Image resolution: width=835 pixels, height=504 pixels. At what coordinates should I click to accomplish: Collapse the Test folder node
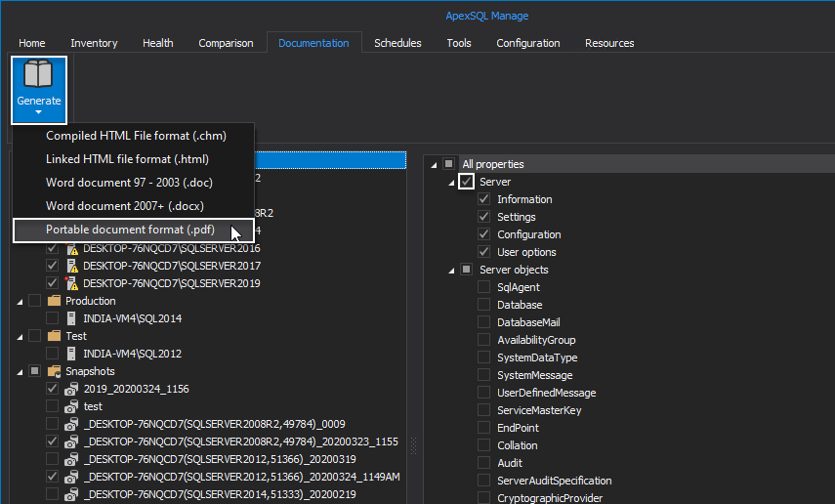click(x=20, y=337)
